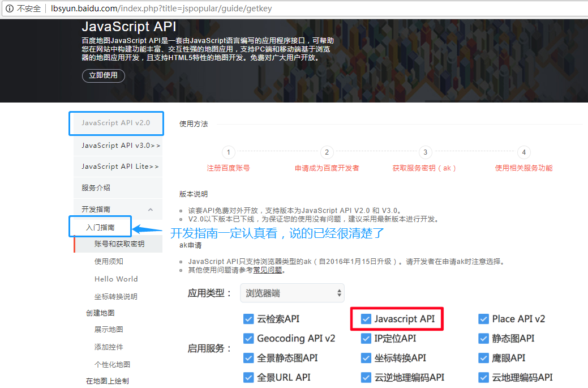Follow the 注册百度账号 link
588x388 pixels.
coord(229,168)
